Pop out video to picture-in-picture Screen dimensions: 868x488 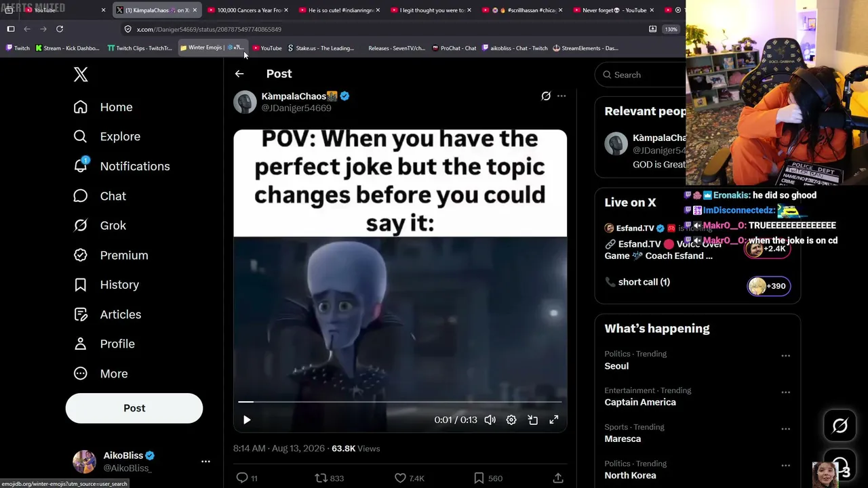533,420
